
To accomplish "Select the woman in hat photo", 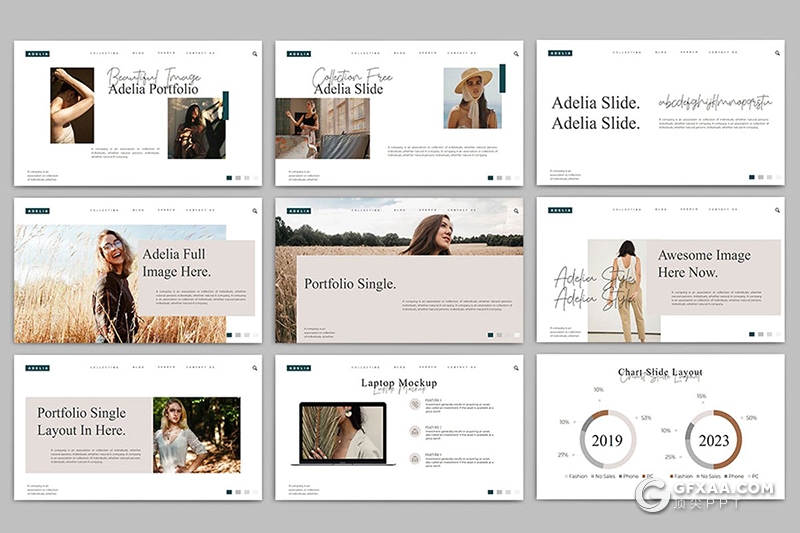I will click(472, 98).
